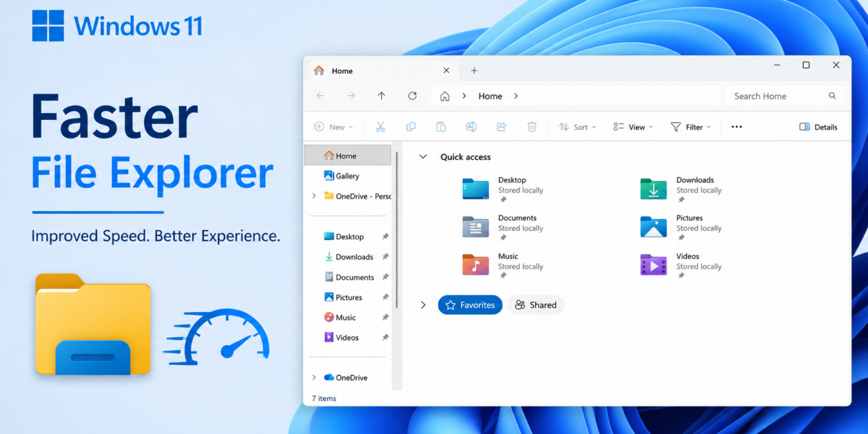The width and height of the screenshot is (868, 434).
Task: Open the Sort dropdown menu
Action: pos(577,127)
